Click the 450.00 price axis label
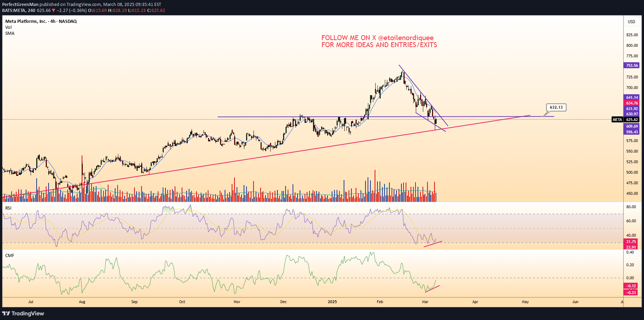The image size is (644, 320). click(x=632, y=193)
